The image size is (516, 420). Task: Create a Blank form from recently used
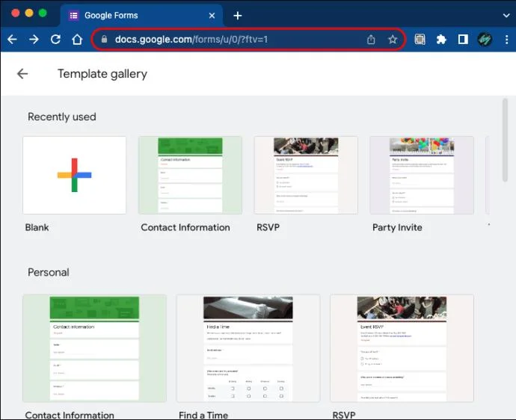pos(74,176)
